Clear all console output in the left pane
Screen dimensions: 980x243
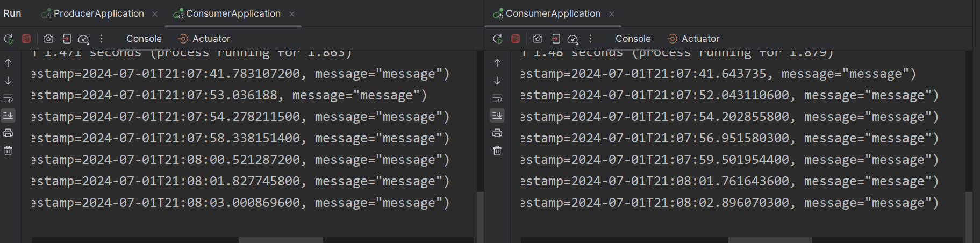pos(8,151)
